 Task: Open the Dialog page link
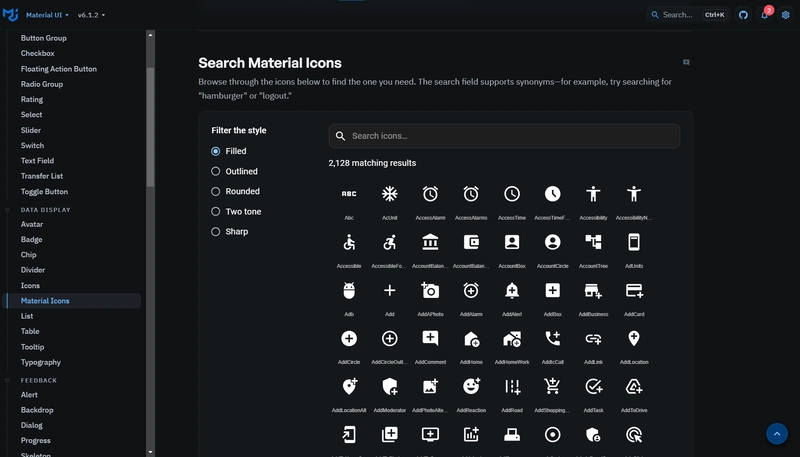coord(32,425)
